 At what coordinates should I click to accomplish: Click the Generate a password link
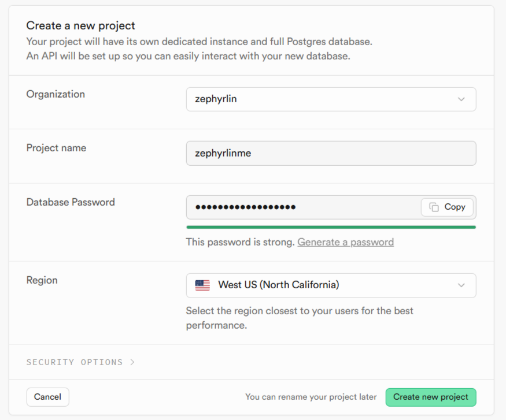(x=345, y=242)
